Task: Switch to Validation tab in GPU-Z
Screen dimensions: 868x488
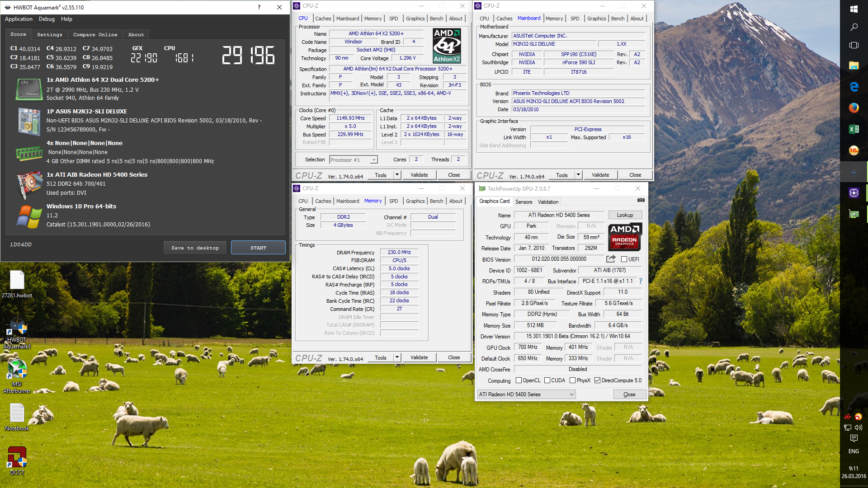Action: (x=548, y=202)
